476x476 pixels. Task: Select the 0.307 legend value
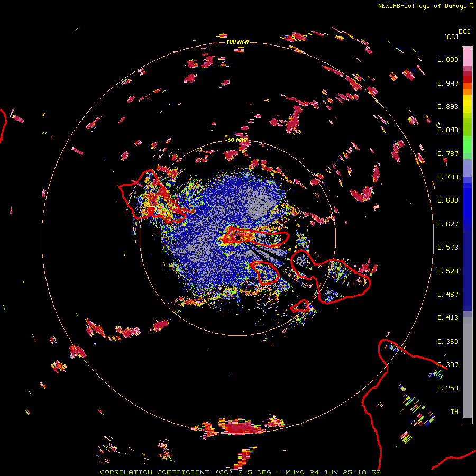click(448, 365)
